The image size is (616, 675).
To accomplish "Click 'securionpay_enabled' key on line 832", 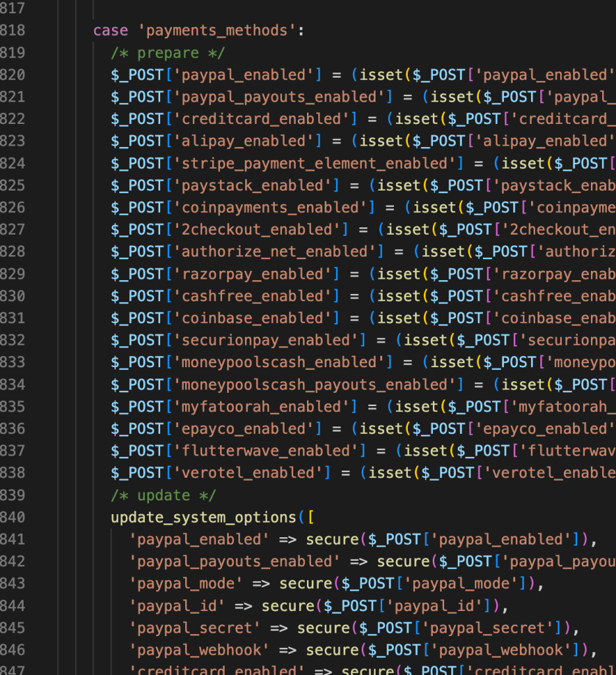I will [x=266, y=340].
